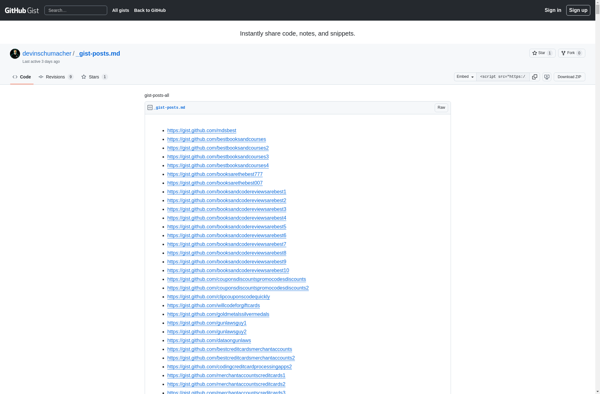Star this gist
600x394 pixels.
click(542, 53)
